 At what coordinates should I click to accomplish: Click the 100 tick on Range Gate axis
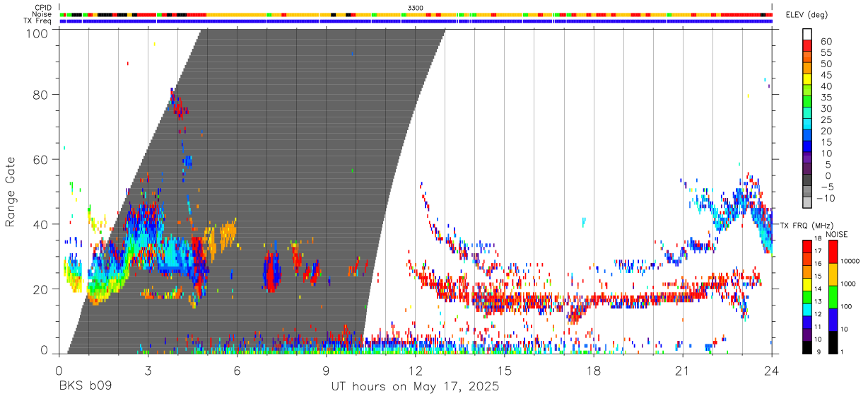37,33
